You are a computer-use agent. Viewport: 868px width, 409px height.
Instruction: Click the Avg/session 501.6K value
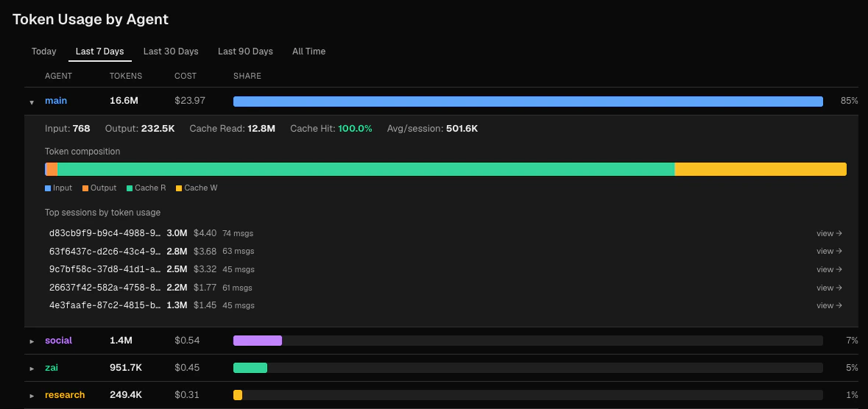coord(462,129)
